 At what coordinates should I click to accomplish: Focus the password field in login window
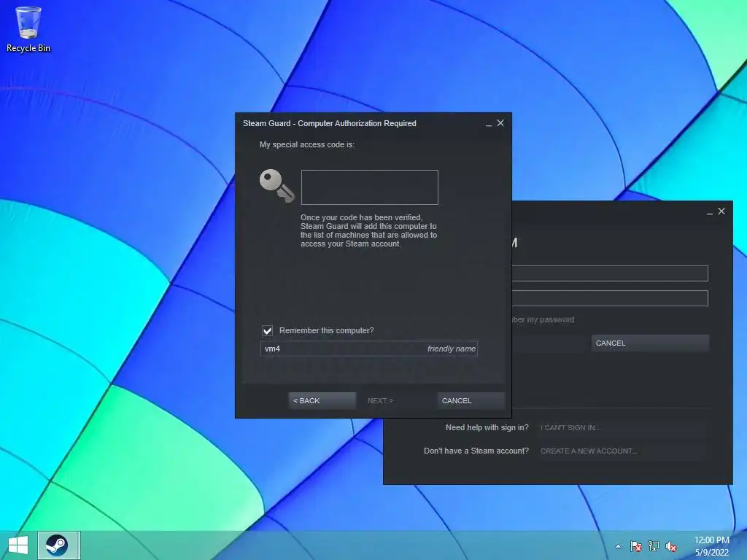tap(610, 298)
